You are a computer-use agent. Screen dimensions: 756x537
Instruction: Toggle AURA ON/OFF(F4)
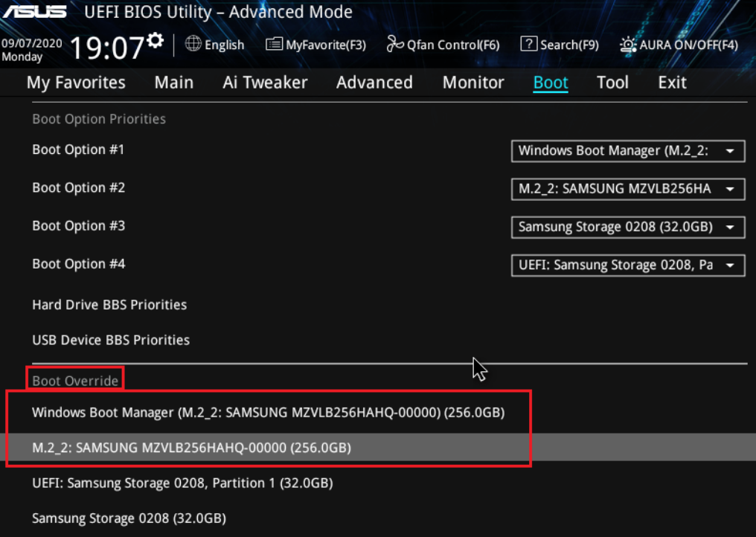click(688, 45)
